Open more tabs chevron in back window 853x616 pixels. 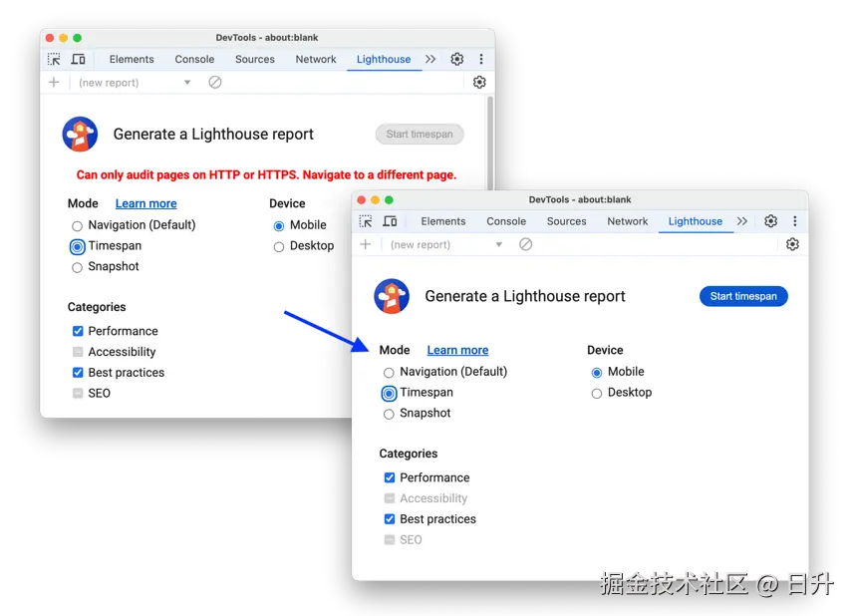(x=430, y=59)
